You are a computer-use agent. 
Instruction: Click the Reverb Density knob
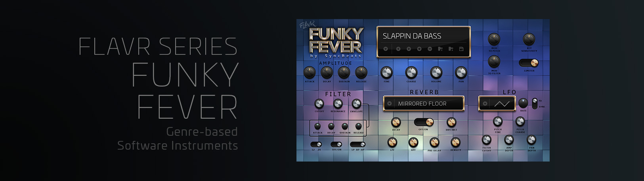coord(456,142)
